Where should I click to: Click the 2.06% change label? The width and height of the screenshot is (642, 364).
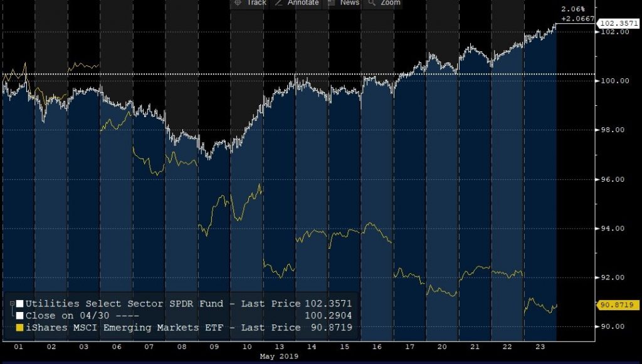point(573,9)
